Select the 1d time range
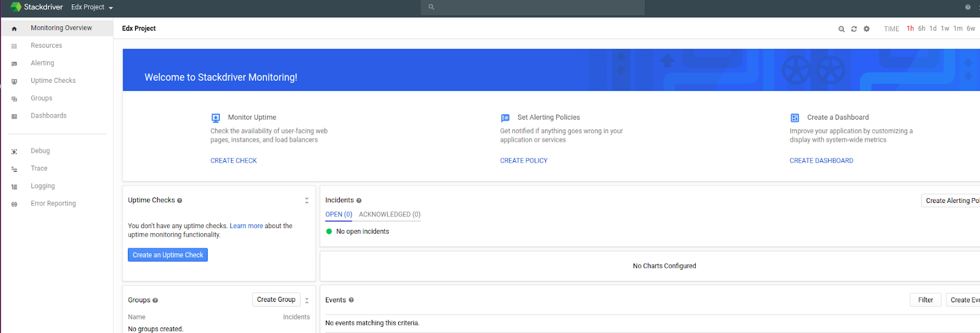Screen dimensions: 980x333 933,28
